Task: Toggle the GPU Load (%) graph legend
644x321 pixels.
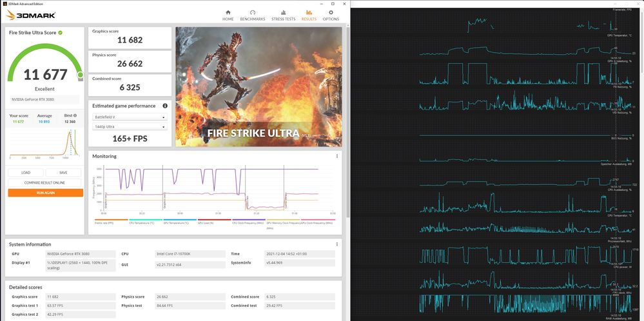Action: [211, 222]
